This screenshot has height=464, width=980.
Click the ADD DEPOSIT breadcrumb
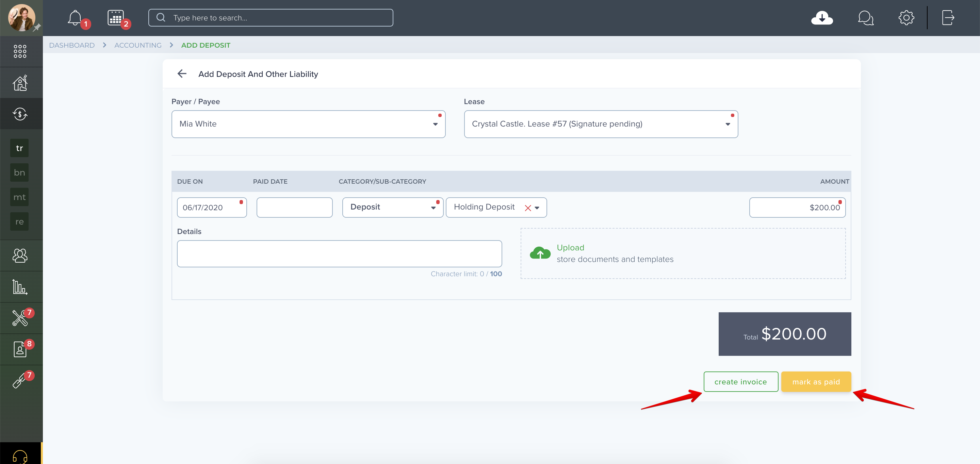pyautogui.click(x=206, y=45)
